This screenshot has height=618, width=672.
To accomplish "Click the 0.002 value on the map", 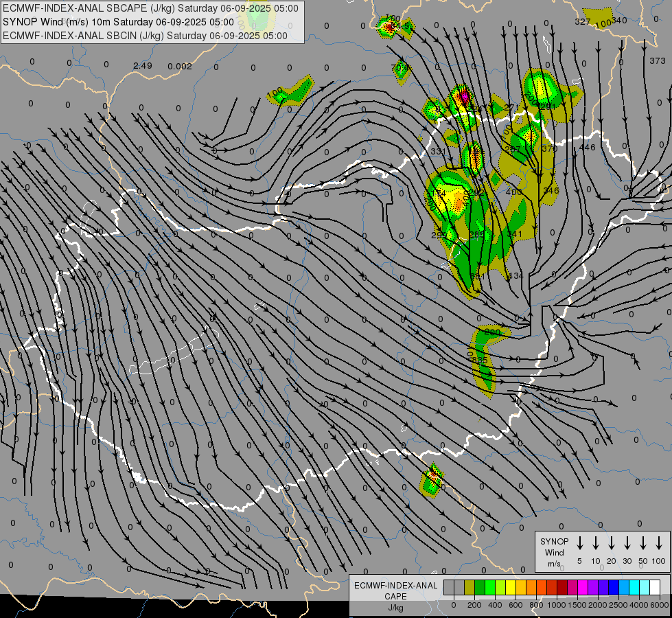I will [x=180, y=66].
